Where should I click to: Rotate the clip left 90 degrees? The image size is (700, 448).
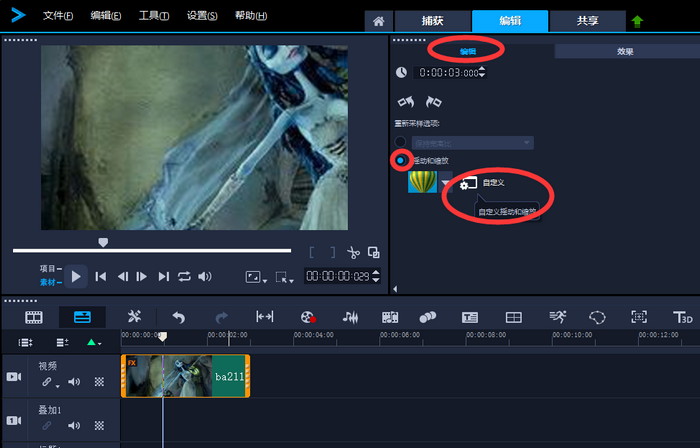405,102
